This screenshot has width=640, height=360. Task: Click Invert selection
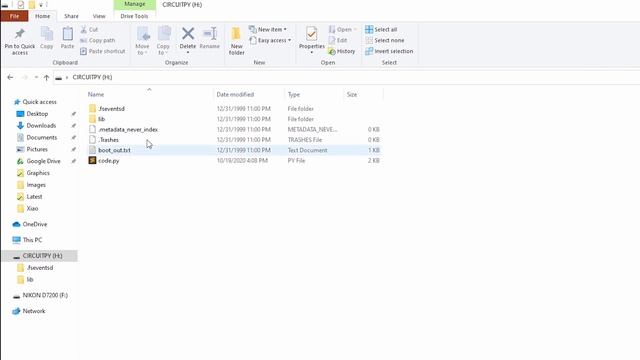pos(389,51)
